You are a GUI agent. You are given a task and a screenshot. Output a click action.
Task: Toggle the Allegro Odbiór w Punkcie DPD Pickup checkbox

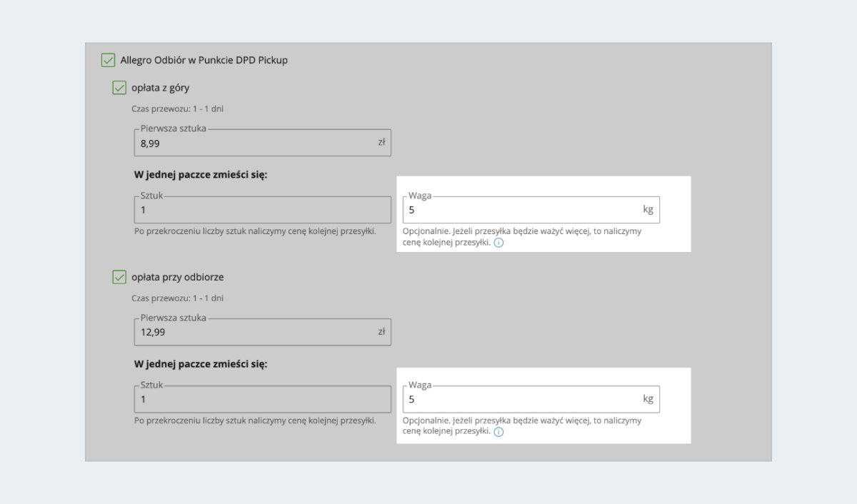click(108, 60)
